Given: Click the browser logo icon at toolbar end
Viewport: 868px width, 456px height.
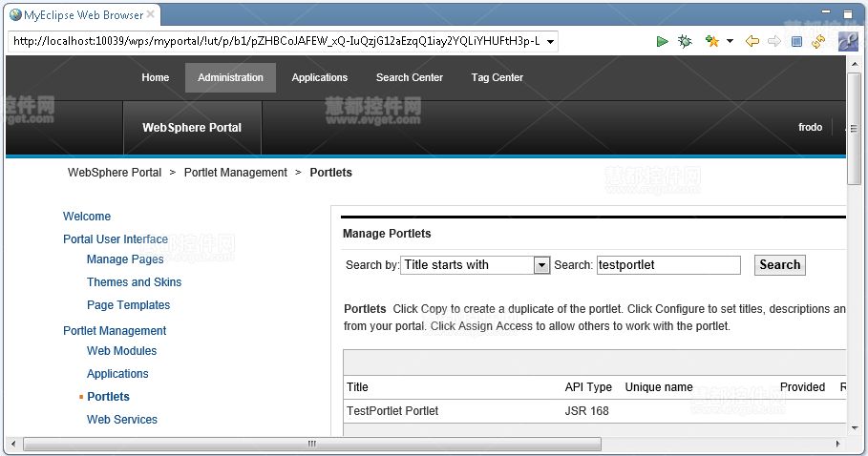Looking at the screenshot, I should (848, 41).
